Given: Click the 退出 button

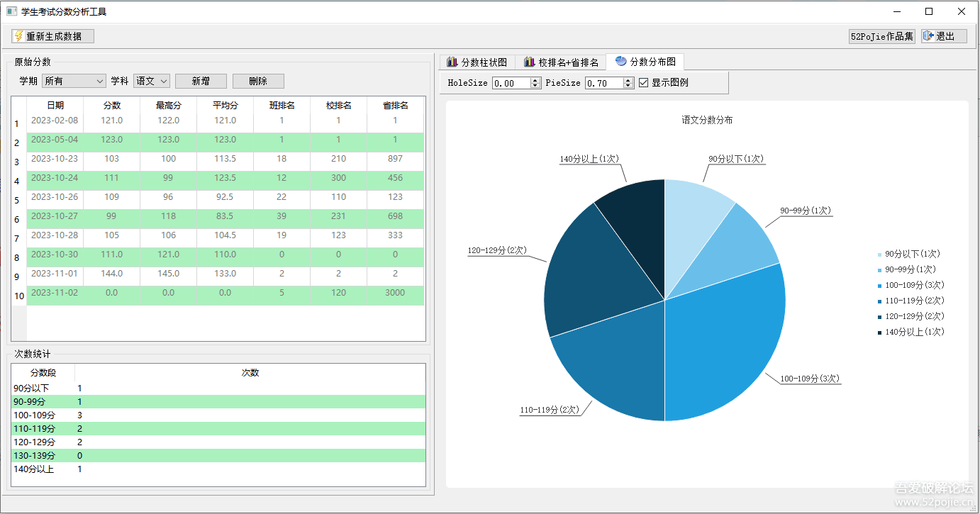Looking at the screenshot, I should 944,36.
